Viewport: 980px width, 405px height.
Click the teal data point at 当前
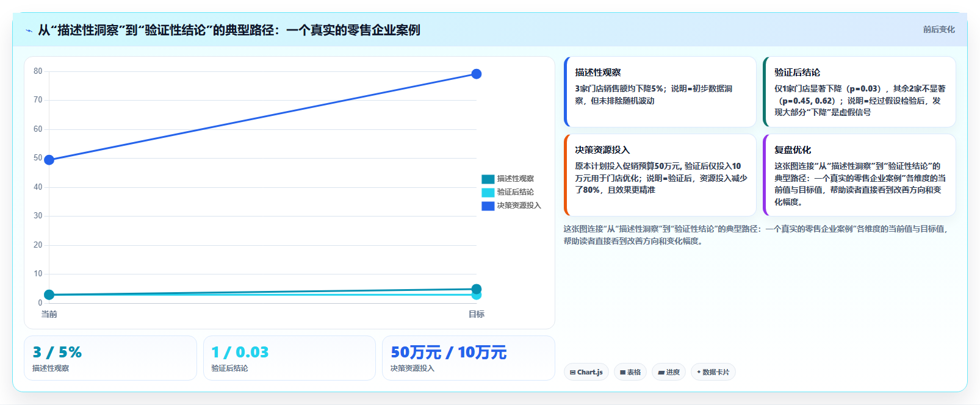[x=49, y=295]
